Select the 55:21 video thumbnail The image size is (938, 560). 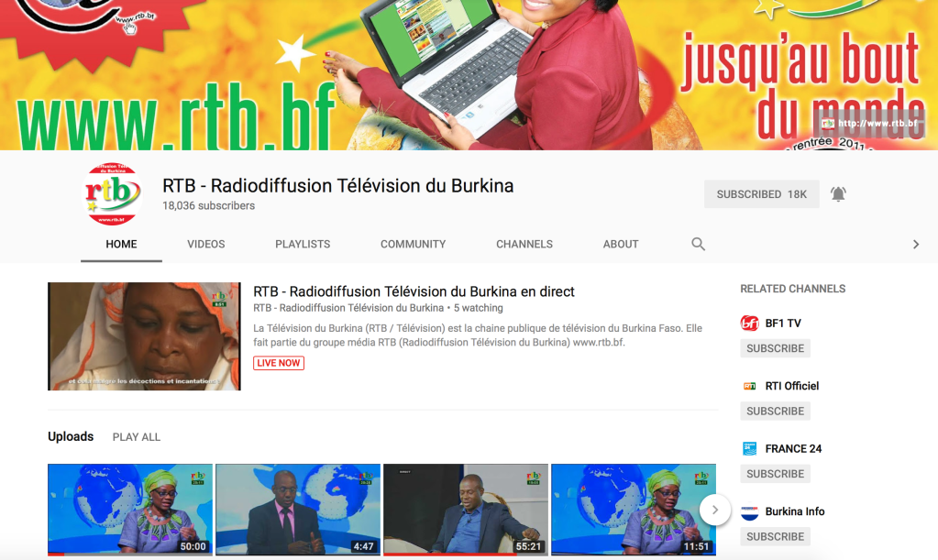[465, 510]
